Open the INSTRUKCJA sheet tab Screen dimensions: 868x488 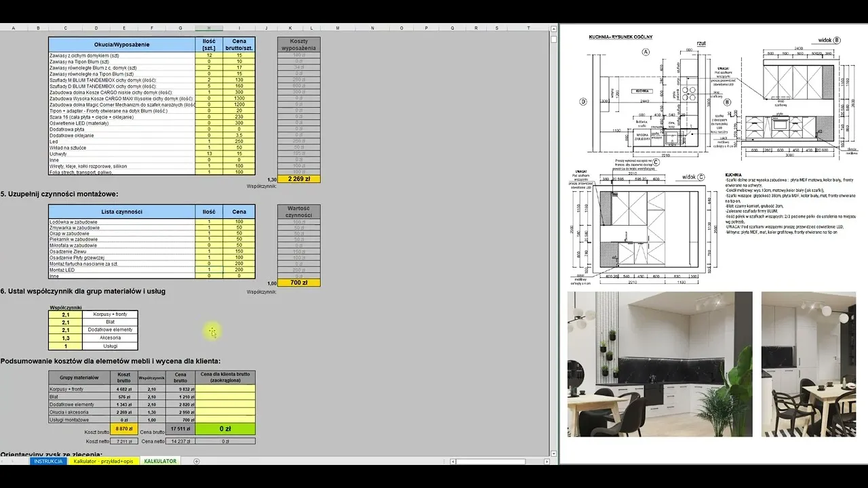(x=48, y=461)
